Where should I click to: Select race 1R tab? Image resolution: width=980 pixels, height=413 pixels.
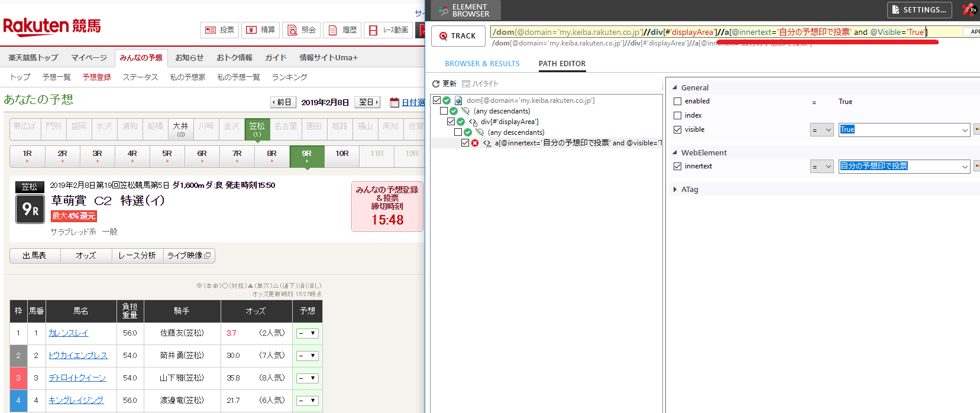tap(27, 157)
